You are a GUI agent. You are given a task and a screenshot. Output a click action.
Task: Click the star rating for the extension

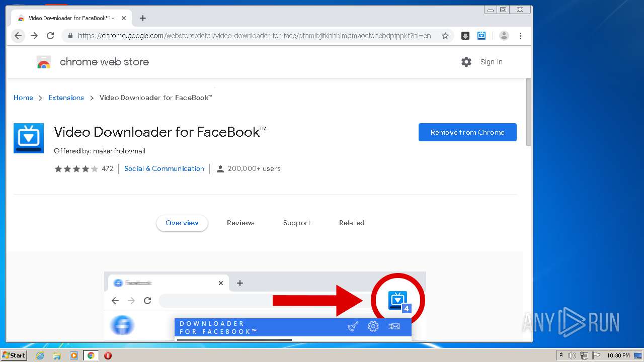[76, 169]
